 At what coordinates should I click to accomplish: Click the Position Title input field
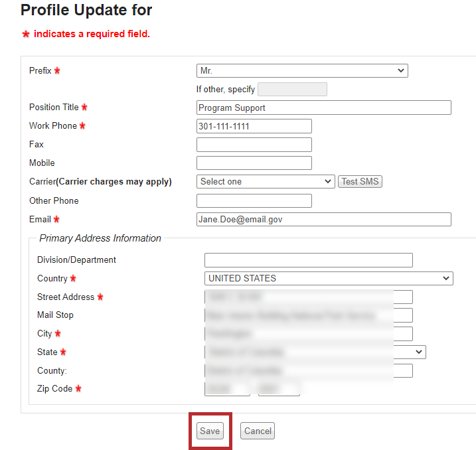(x=324, y=108)
